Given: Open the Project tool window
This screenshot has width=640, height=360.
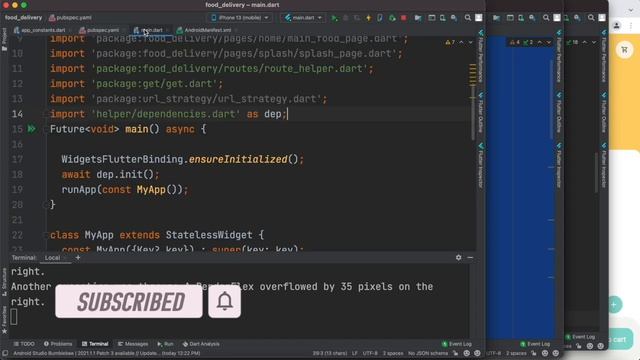Looking at the screenshot, I should click(x=4, y=40).
